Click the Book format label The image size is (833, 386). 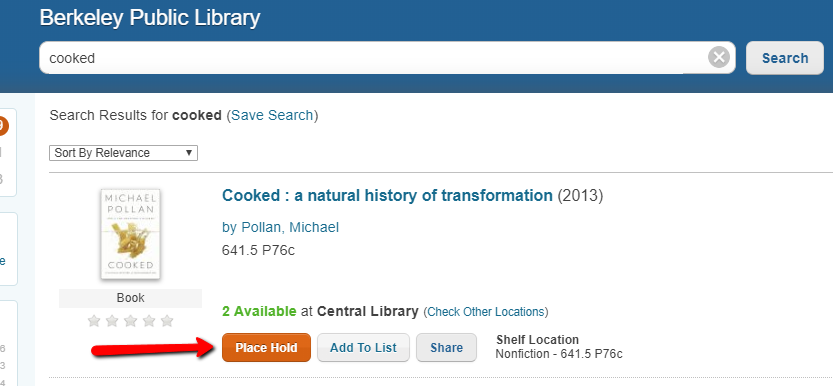[131, 298]
